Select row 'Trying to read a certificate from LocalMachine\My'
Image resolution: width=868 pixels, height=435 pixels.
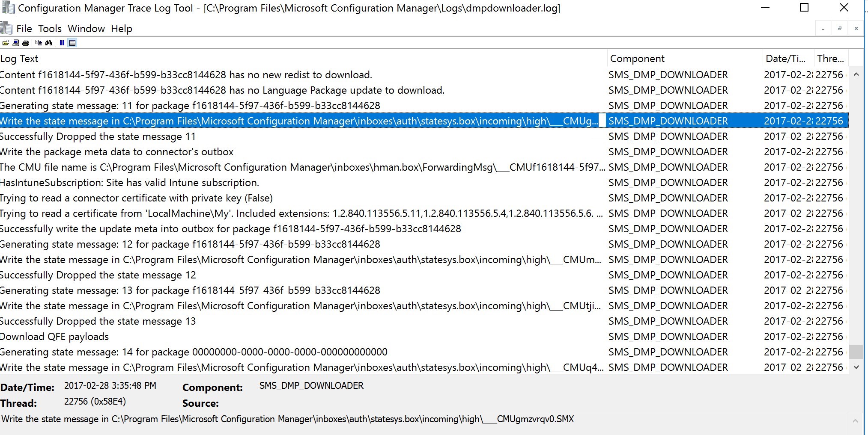coord(424,213)
